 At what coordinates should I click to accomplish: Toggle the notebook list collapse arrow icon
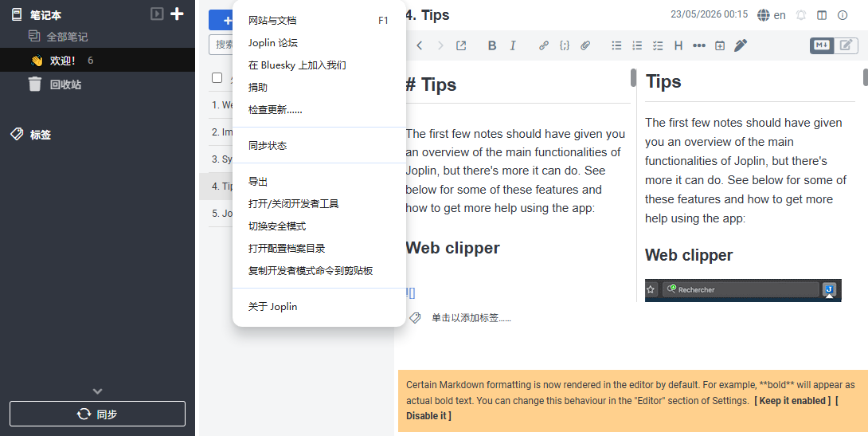click(x=157, y=14)
